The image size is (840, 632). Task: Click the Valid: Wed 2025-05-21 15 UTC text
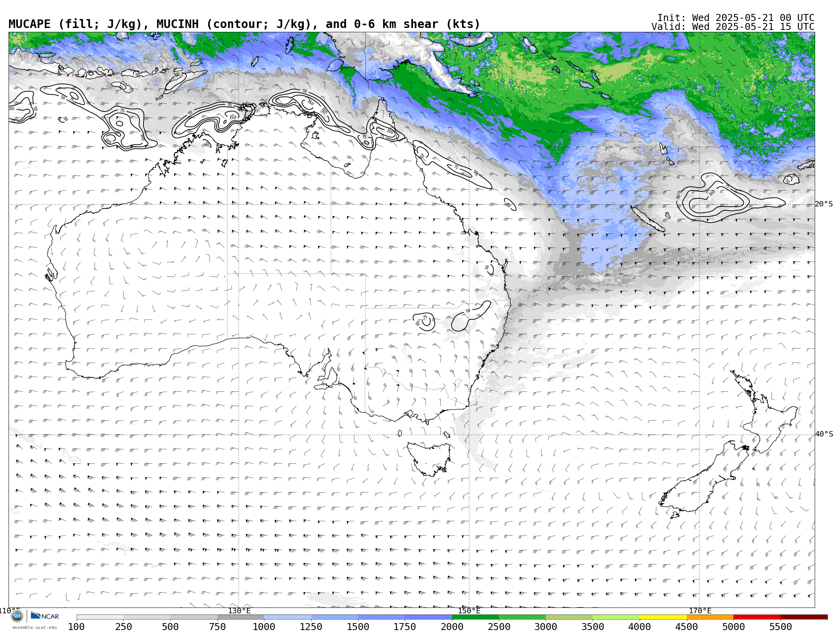733,27
